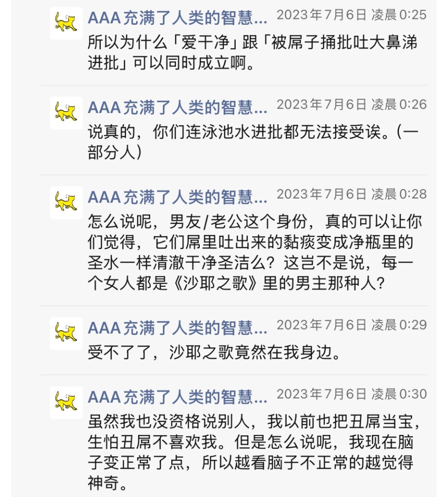Open the cat avatar beside the 0:26 post
This screenshot has height=497, width=448.
(x=66, y=113)
